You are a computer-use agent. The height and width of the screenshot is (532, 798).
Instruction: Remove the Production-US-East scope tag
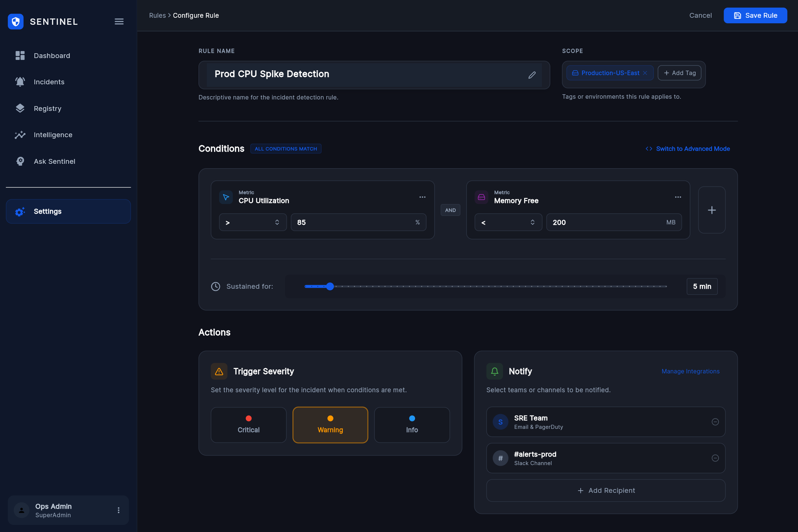(x=645, y=73)
